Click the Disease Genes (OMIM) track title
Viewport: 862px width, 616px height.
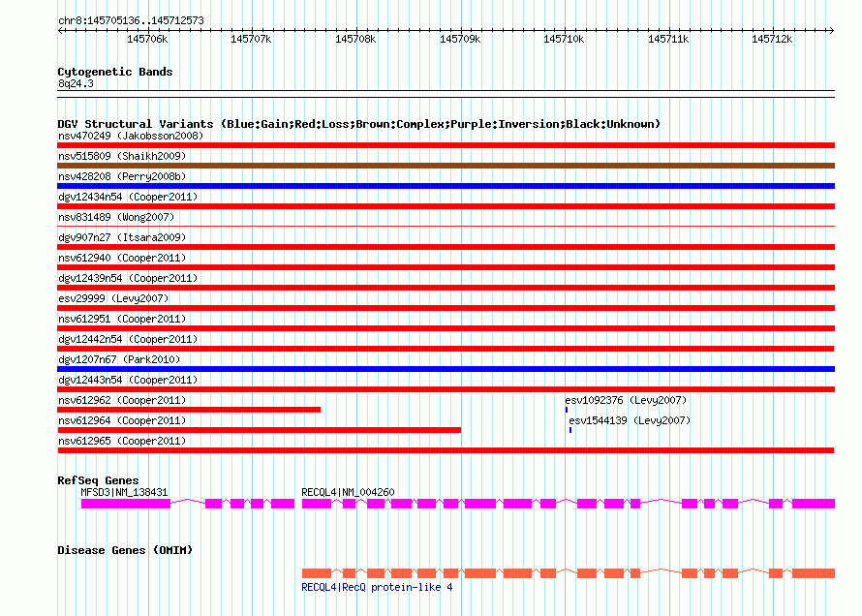point(125,550)
